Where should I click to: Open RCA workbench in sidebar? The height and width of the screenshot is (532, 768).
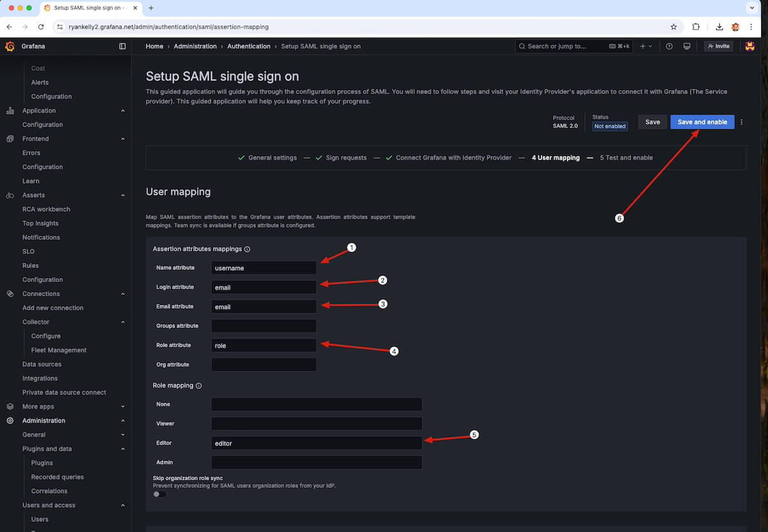[x=46, y=209]
